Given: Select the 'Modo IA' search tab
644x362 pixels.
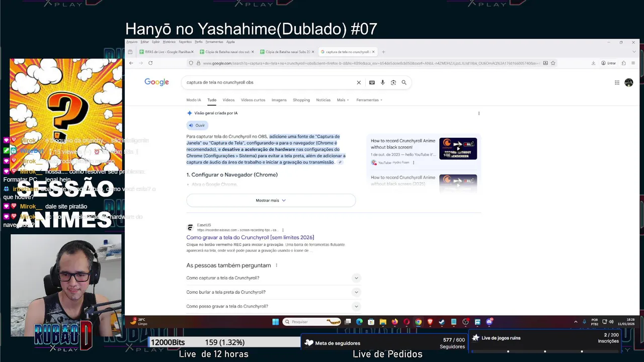Looking at the screenshot, I should pos(194,100).
